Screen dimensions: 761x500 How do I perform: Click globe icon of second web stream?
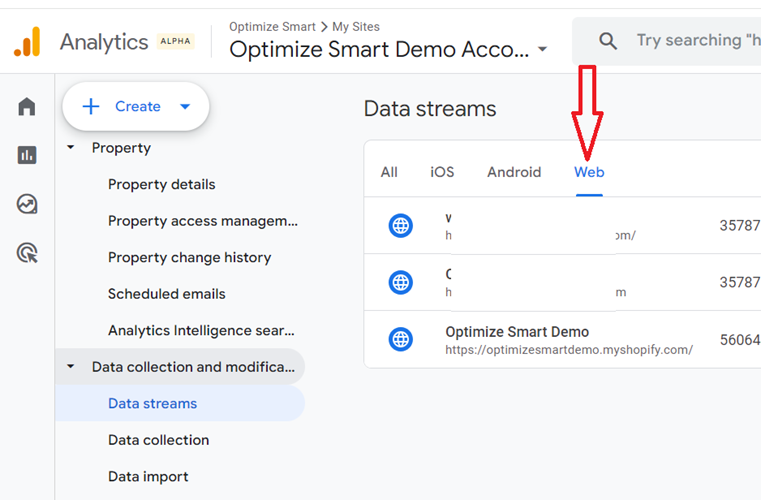tap(401, 283)
